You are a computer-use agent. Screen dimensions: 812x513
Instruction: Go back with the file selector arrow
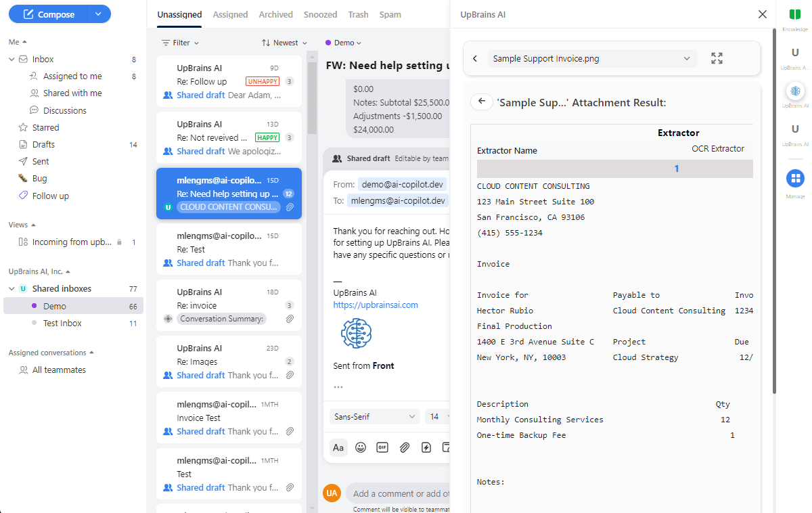point(475,59)
